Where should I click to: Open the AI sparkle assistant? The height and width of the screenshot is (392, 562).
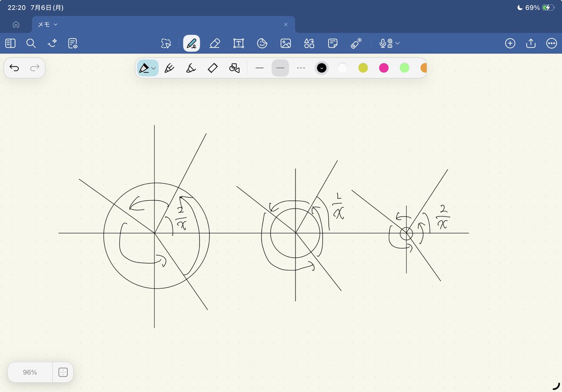click(52, 44)
